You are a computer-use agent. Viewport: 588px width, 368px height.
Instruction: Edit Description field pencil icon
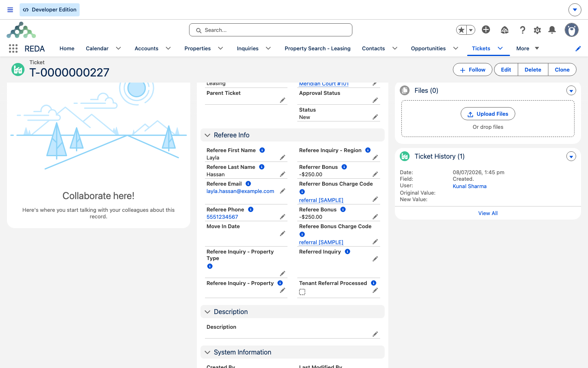click(x=375, y=334)
